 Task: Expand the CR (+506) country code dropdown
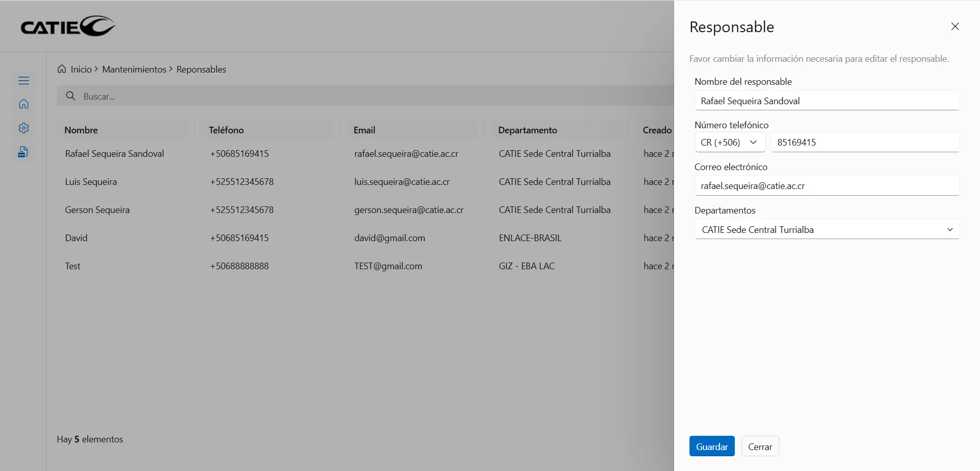pos(729,143)
